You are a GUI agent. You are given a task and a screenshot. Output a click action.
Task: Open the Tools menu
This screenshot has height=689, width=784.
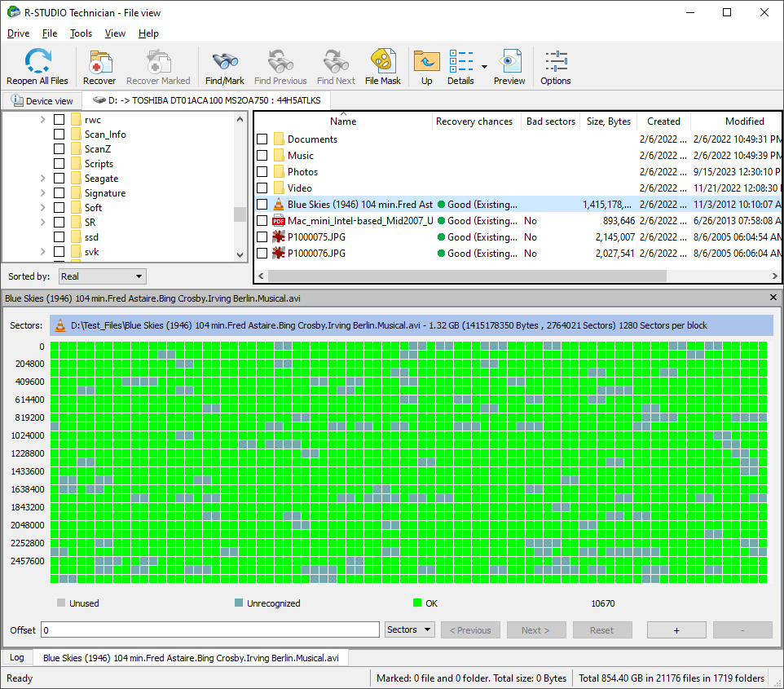(x=81, y=33)
